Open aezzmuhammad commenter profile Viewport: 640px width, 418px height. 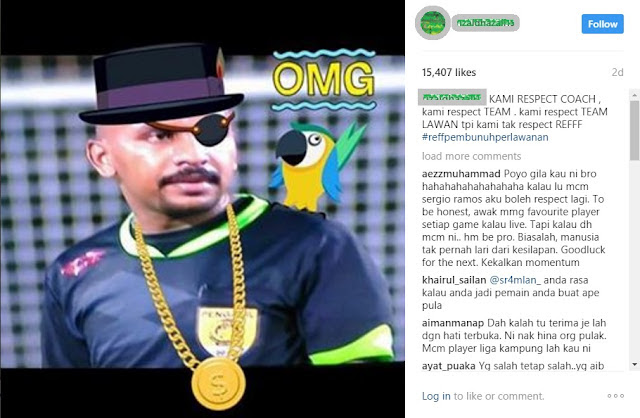pos(461,174)
